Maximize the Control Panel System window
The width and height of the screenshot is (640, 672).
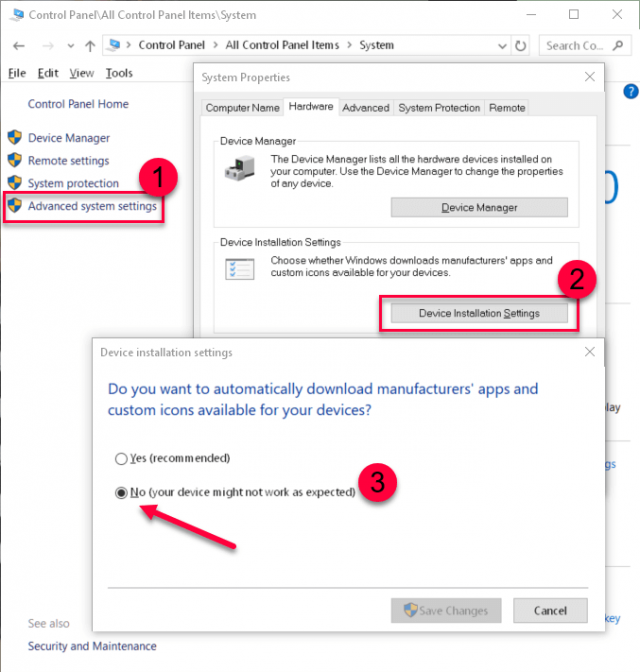pos(574,15)
